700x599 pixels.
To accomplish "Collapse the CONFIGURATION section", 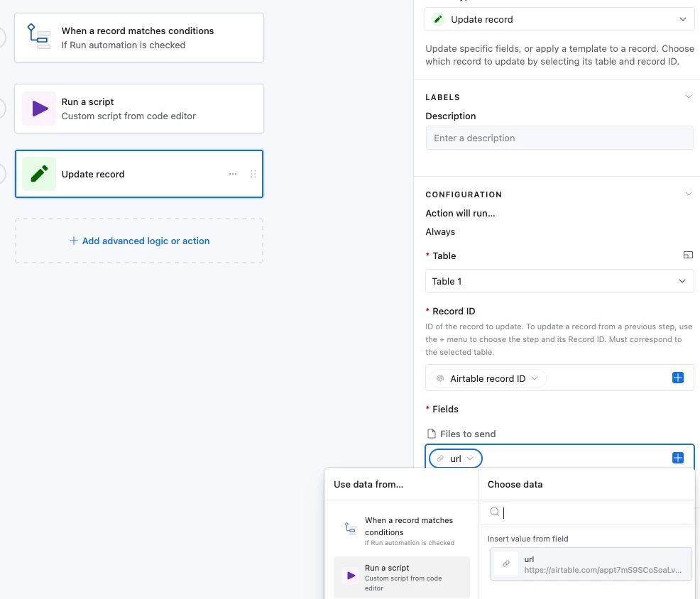I will 689,194.
